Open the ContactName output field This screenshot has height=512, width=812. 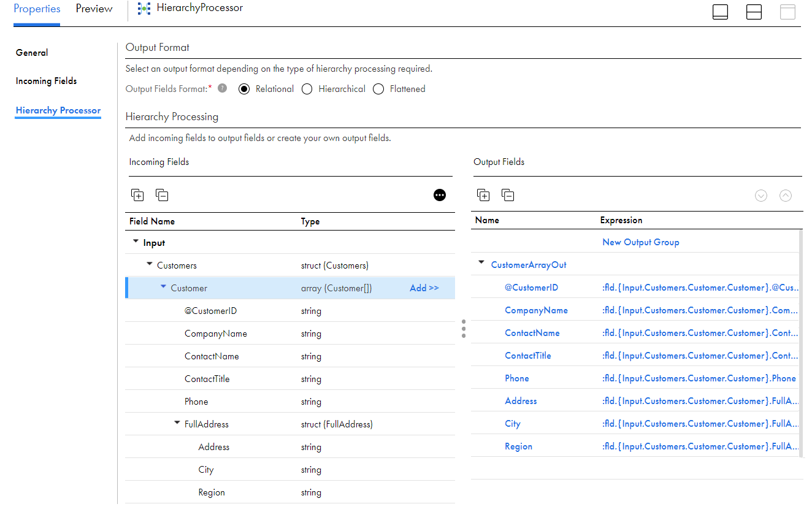click(532, 333)
